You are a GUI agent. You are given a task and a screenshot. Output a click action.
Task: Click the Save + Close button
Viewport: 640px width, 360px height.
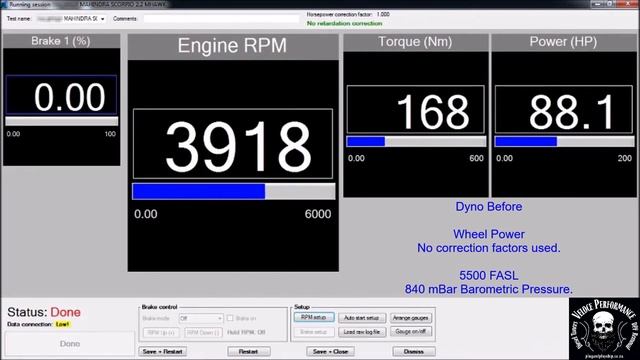tap(330, 351)
